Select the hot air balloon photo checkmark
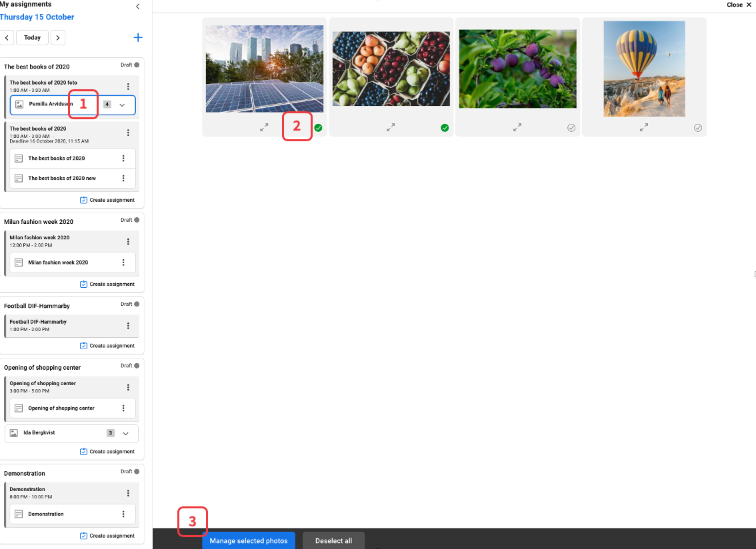This screenshot has height=549, width=756. (x=698, y=128)
